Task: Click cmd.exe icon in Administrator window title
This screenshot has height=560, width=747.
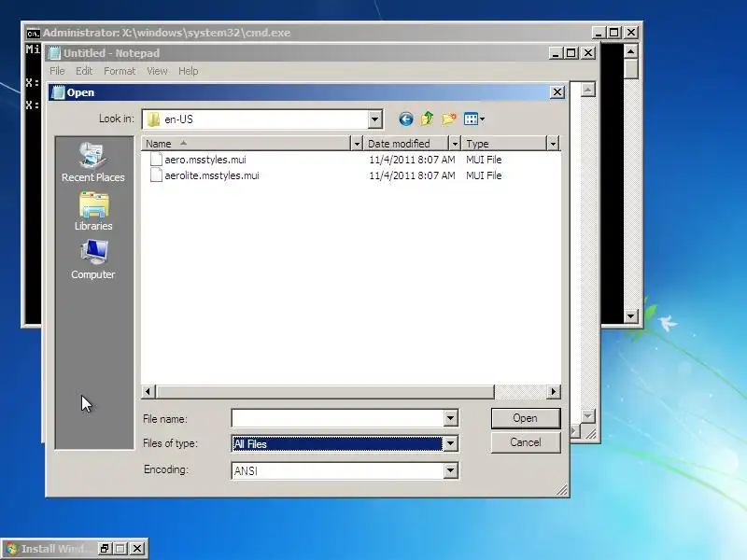Action: point(33,33)
